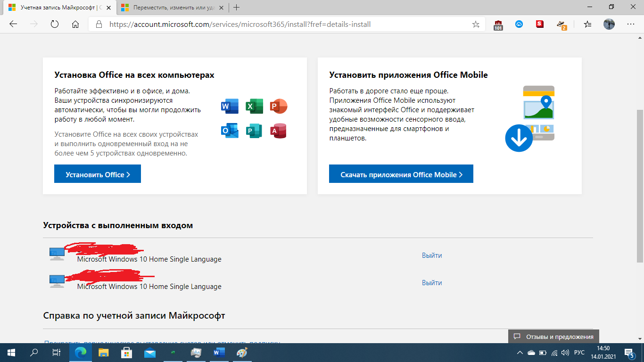Click the PowerPoint app icon
644x362 pixels.
(x=279, y=107)
